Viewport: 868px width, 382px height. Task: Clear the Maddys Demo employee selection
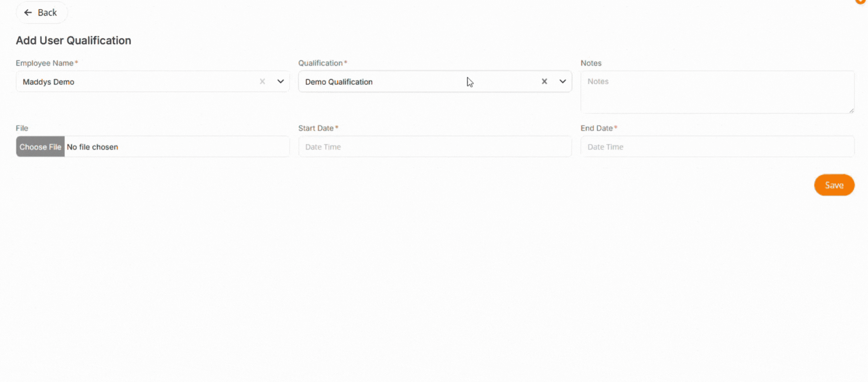(262, 81)
